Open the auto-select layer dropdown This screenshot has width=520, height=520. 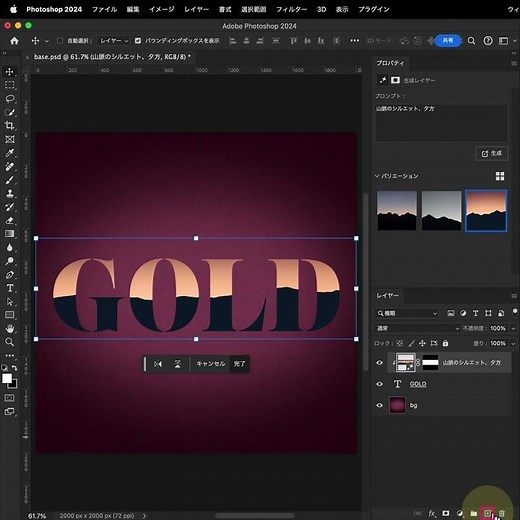pos(113,41)
